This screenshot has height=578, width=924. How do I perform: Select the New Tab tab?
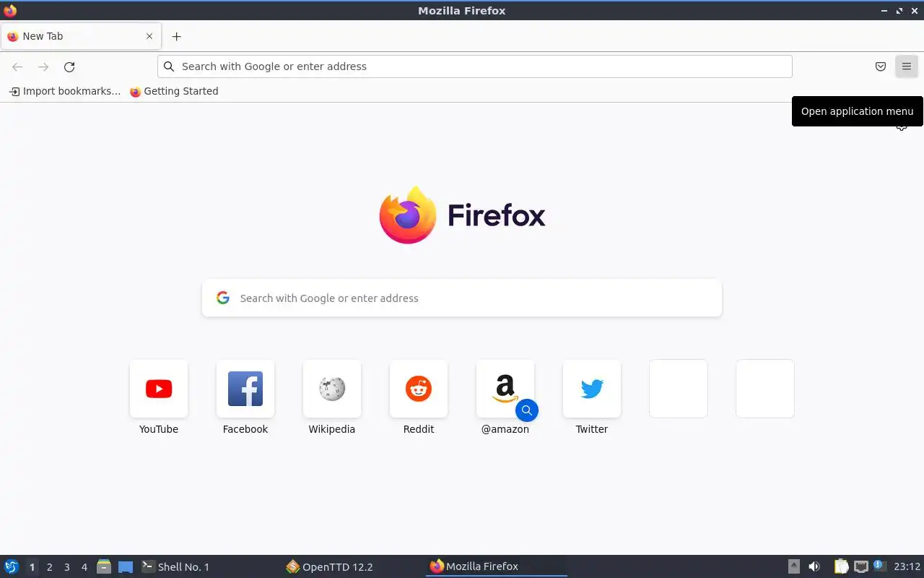point(81,36)
